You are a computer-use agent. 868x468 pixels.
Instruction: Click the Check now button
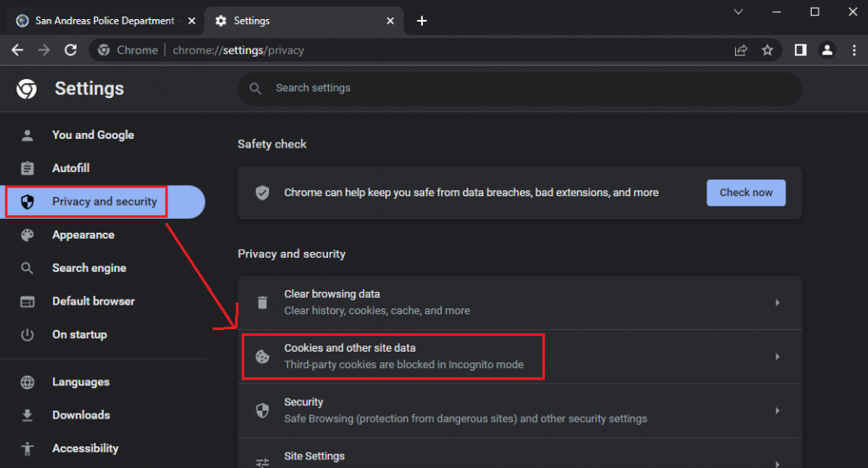[746, 193]
